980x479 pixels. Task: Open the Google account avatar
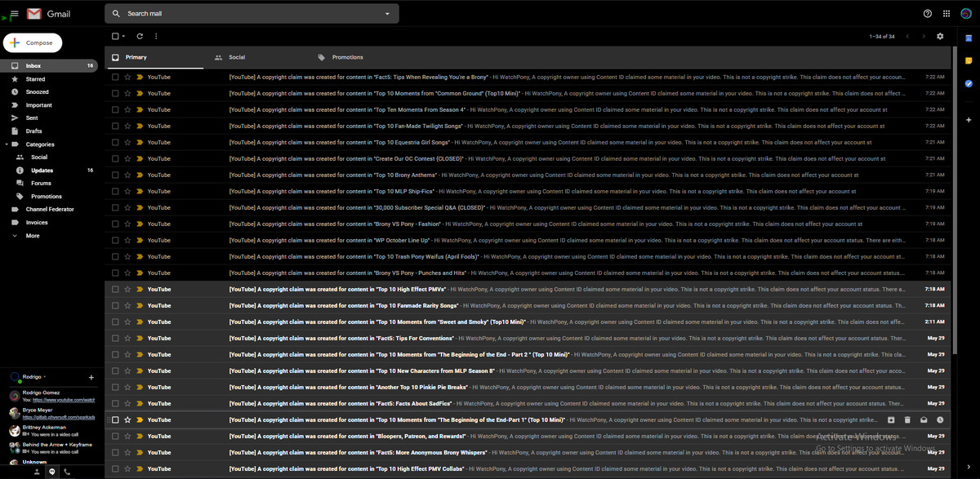coord(965,14)
